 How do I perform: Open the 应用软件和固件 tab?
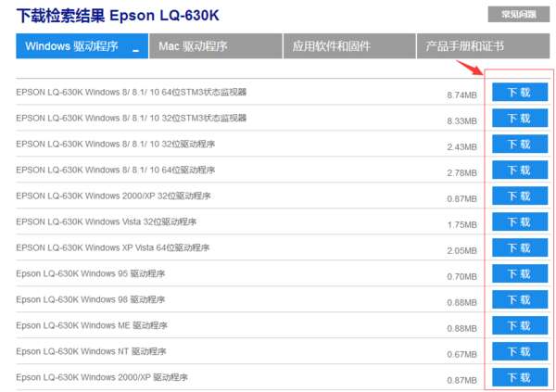[349, 46]
